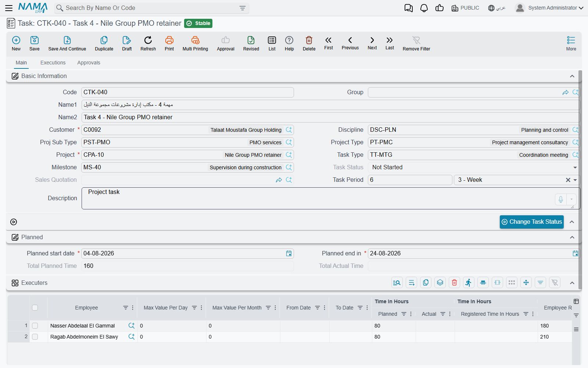Open the Task Period unit dropdown
The image size is (588, 368).
(x=576, y=180)
